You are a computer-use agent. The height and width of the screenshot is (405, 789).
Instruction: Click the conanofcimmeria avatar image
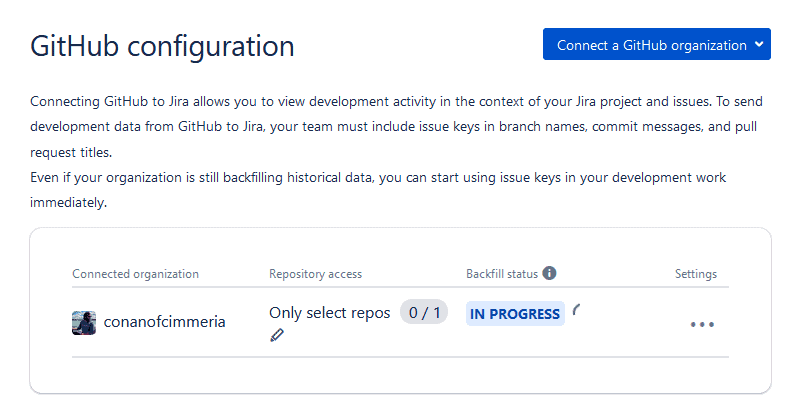84,323
